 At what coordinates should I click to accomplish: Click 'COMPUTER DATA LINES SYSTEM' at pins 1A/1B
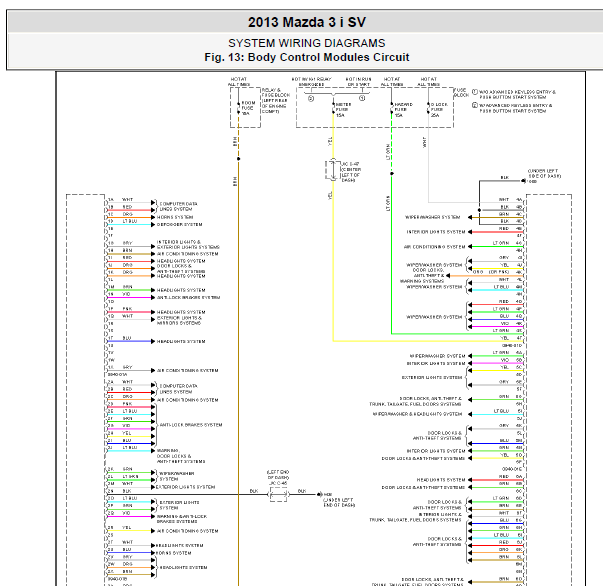tap(178, 206)
